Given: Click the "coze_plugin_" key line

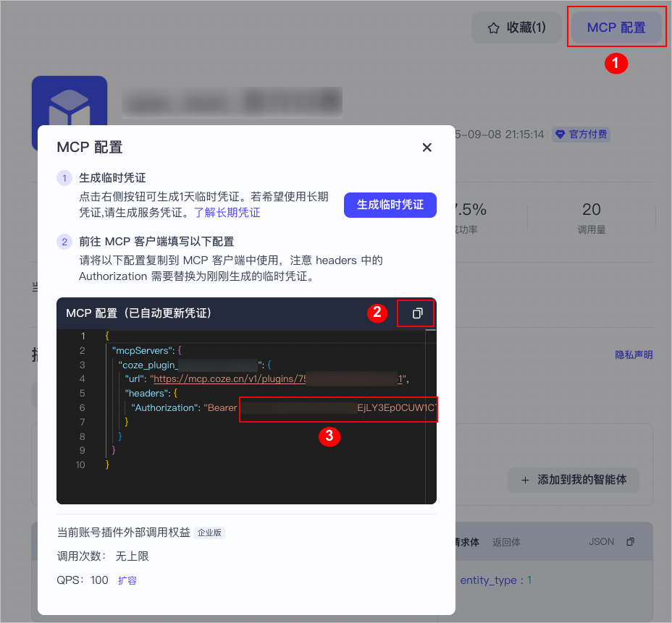Looking at the screenshot, I should click(x=195, y=365).
